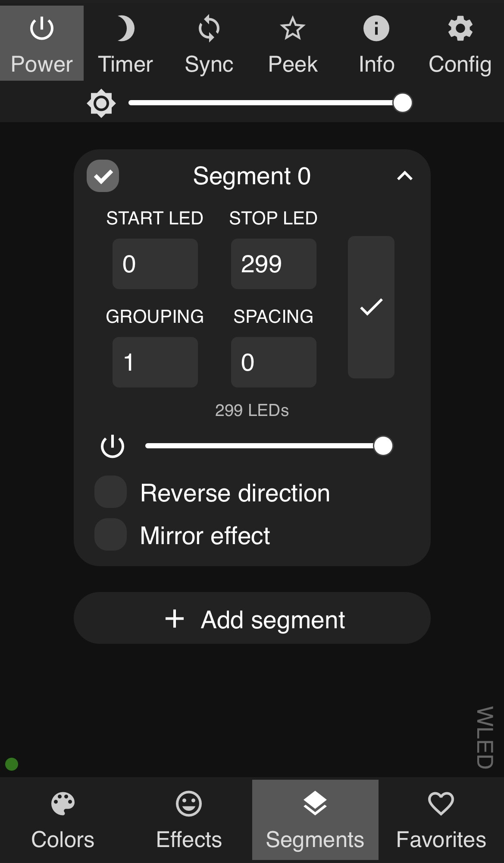Click the Grouping input field
This screenshot has width=504, height=863.
[155, 362]
